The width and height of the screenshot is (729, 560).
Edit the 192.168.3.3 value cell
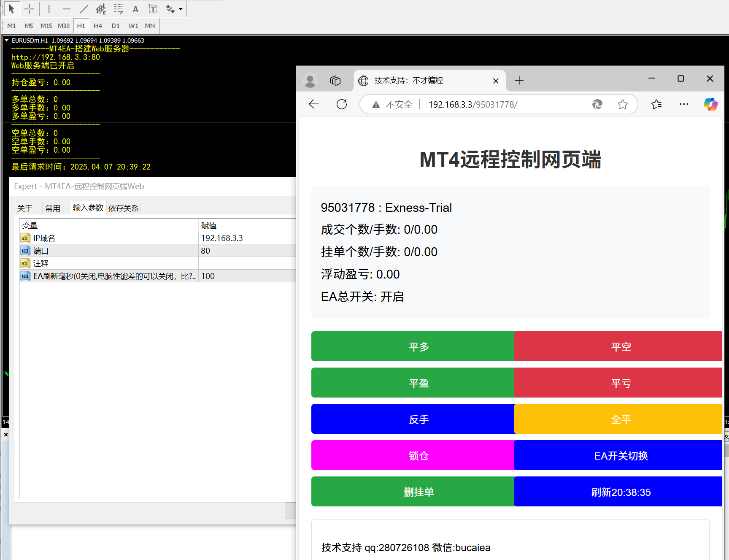click(247, 238)
